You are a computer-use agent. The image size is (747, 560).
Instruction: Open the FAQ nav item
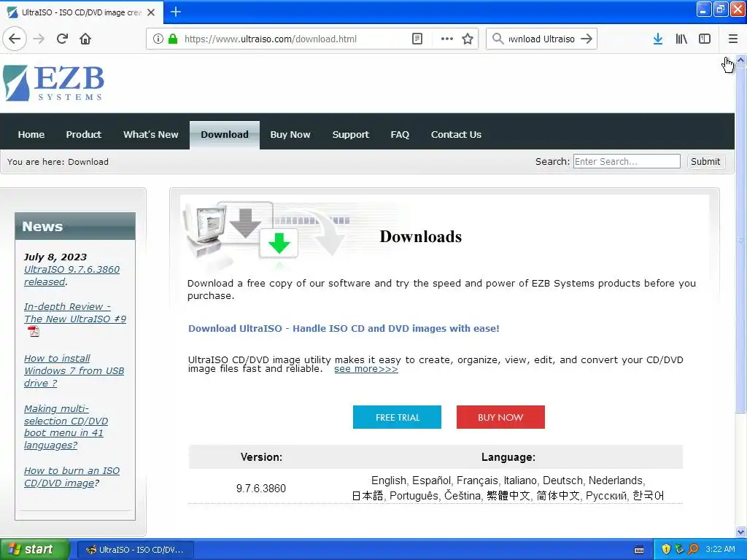click(x=400, y=135)
